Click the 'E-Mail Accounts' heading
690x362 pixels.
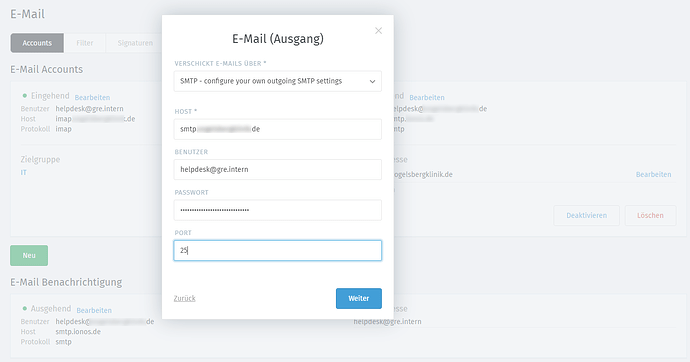[x=47, y=69]
